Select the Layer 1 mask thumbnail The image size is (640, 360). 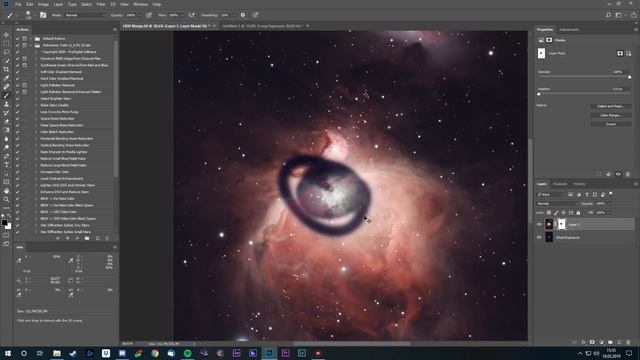click(562, 224)
